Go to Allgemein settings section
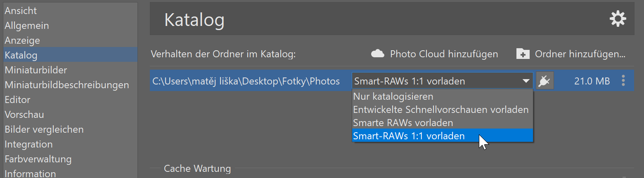 click(27, 26)
